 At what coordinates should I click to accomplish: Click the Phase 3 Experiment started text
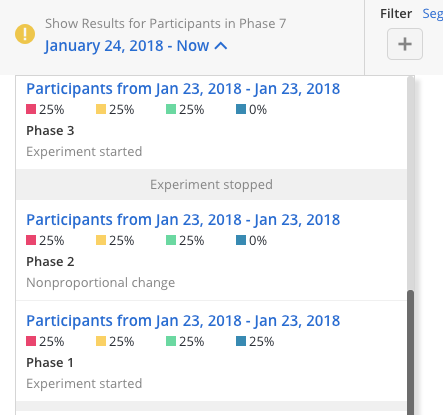[84, 152]
